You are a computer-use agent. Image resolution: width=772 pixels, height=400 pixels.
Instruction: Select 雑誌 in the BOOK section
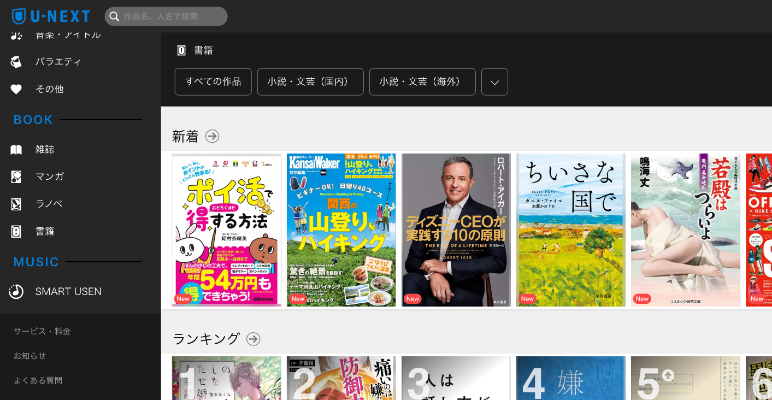pyautogui.click(x=44, y=150)
